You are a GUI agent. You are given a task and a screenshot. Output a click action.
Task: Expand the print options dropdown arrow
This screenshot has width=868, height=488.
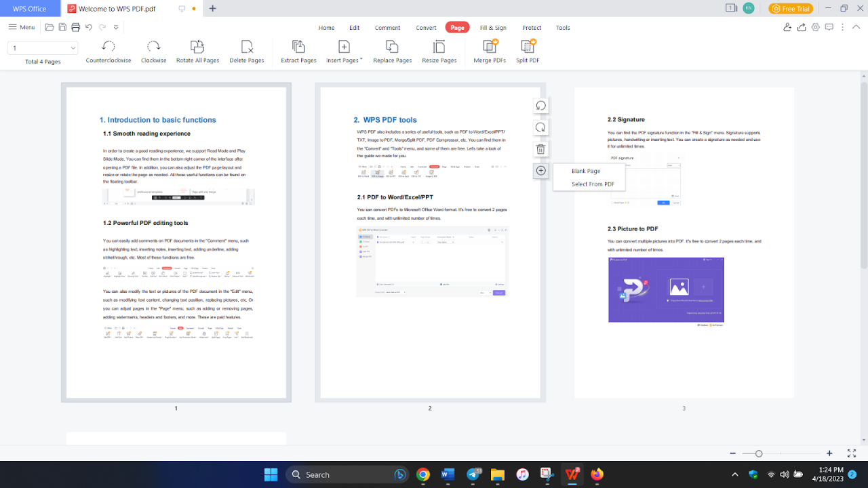pyautogui.click(x=115, y=27)
